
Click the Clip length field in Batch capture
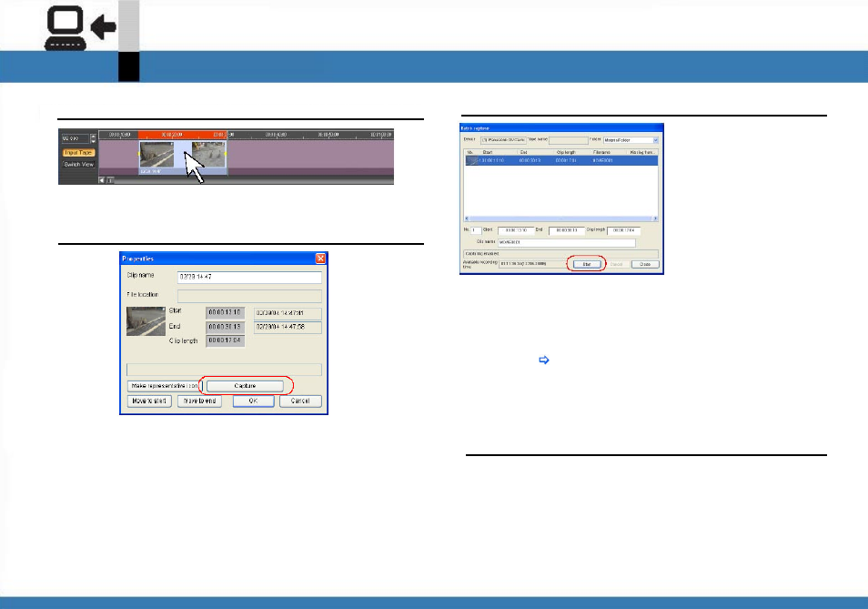click(x=624, y=230)
